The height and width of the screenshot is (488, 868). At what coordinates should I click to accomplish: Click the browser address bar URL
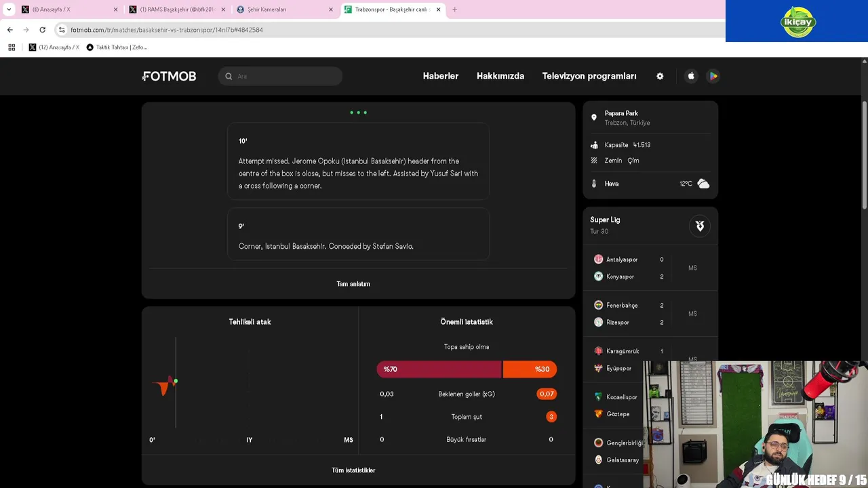167,30
